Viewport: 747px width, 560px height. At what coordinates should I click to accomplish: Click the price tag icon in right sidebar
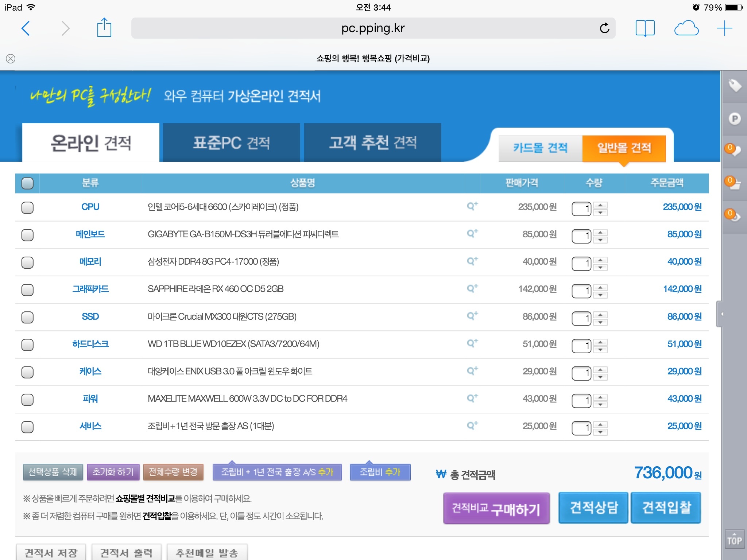(x=734, y=86)
